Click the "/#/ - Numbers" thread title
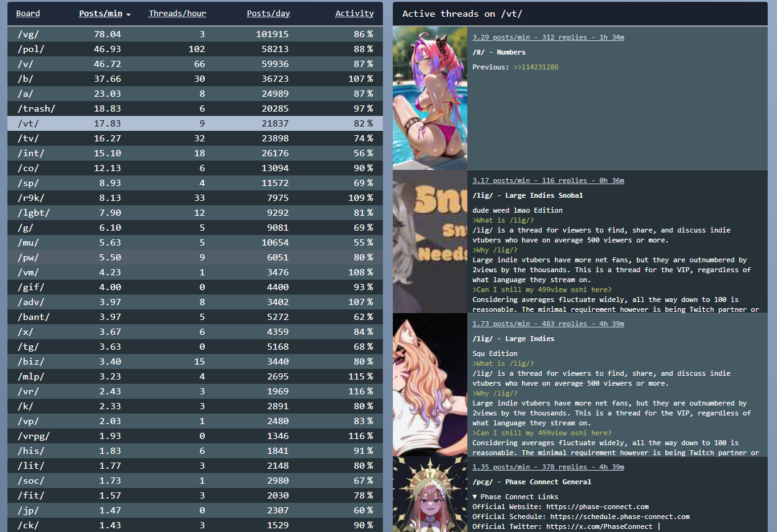Viewport: 777px width, 532px height. click(x=499, y=52)
